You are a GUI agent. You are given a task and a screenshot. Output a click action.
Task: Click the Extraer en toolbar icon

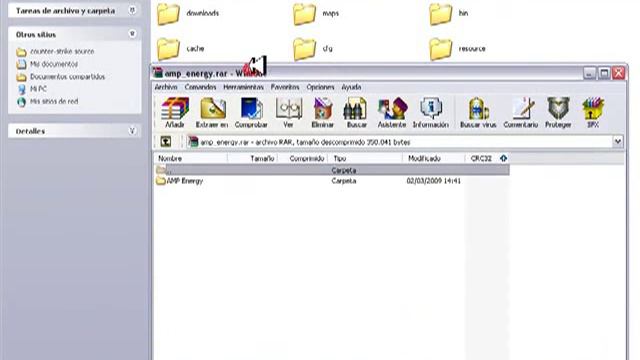pyautogui.click(x=212, y=113)
